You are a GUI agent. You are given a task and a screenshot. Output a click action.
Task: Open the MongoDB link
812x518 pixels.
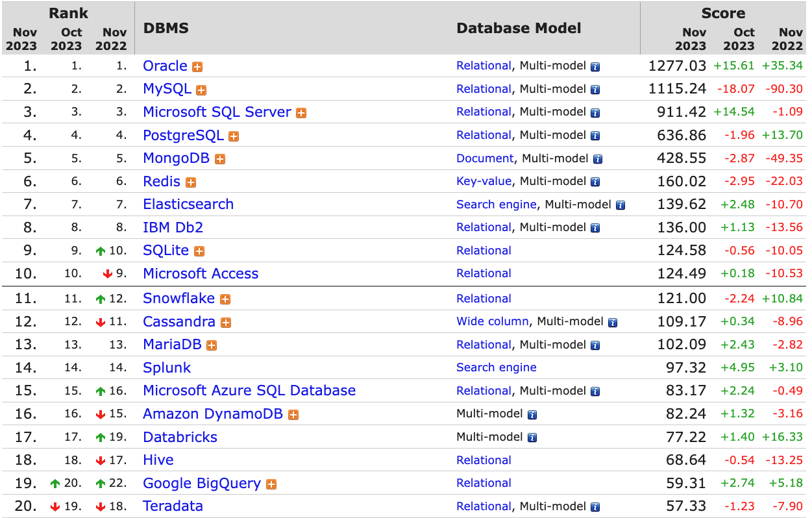[x=177, y=158]
